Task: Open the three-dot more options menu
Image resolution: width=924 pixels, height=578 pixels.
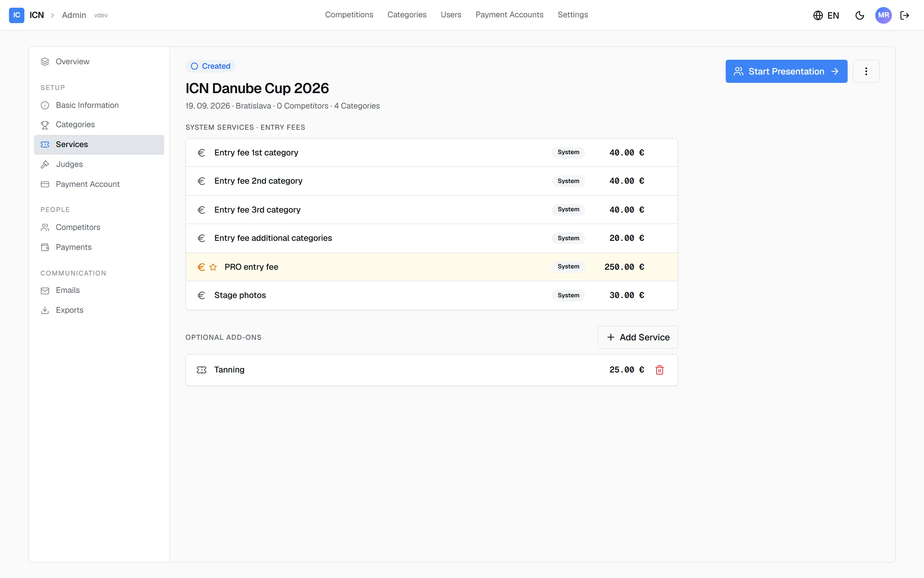Action: click(x=866, y=71)
